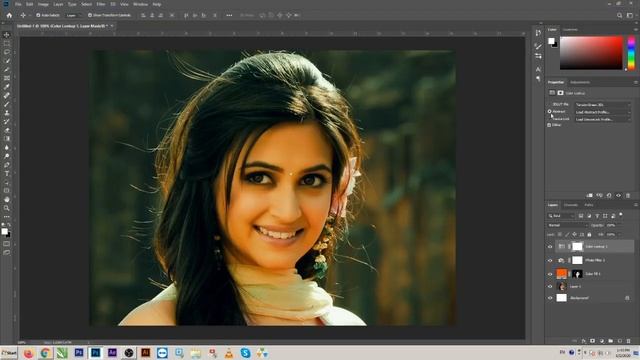Image resolution: width=640 pixels, height=360 pixels.
Task: Open the Filter menu
Action: 101,4
